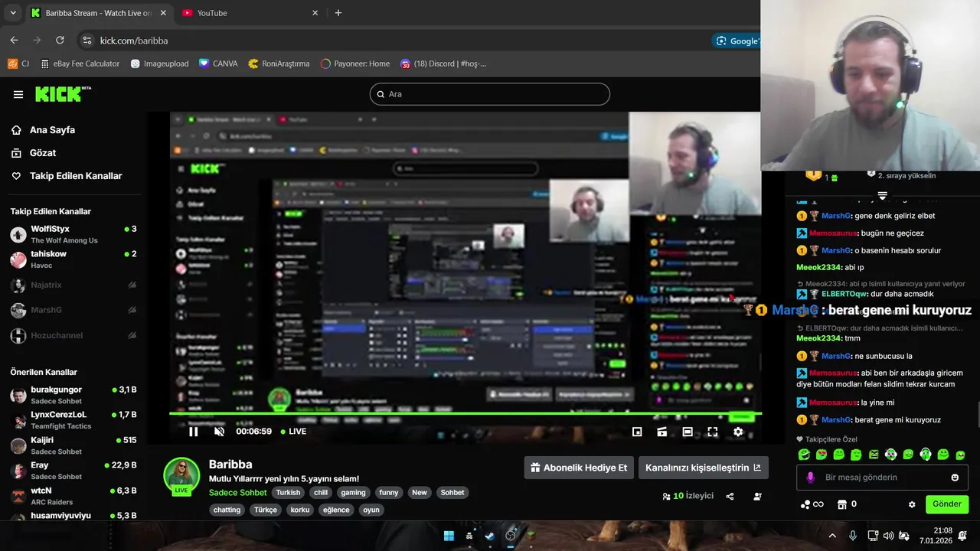980x551 pixels.
Task: Expand the pinned chat leaderboard chevron
Action: pyautogui.click(x=883, y=196)
